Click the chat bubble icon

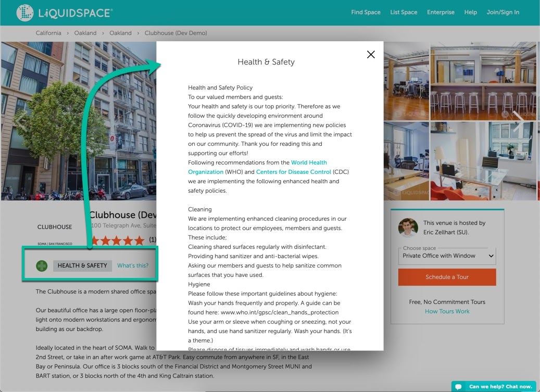tap(459, 387)
